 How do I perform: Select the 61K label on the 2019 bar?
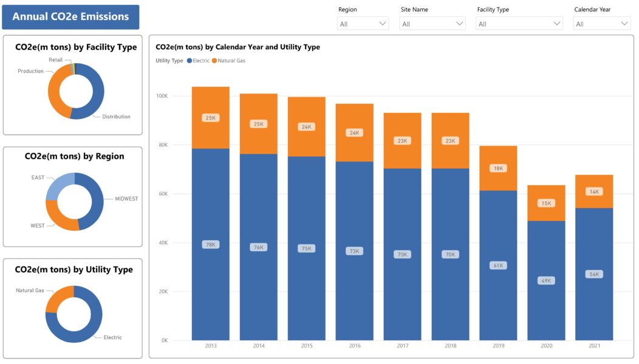[x=497, y=265]
